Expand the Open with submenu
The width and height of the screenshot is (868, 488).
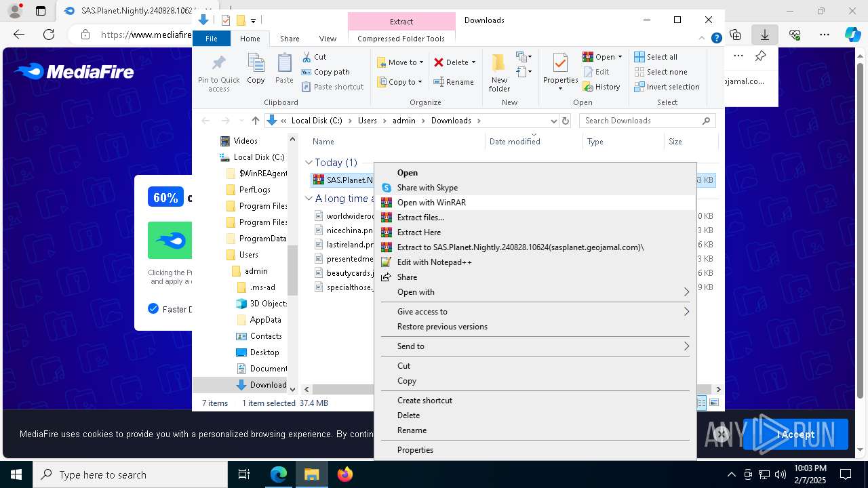point(686,292)
